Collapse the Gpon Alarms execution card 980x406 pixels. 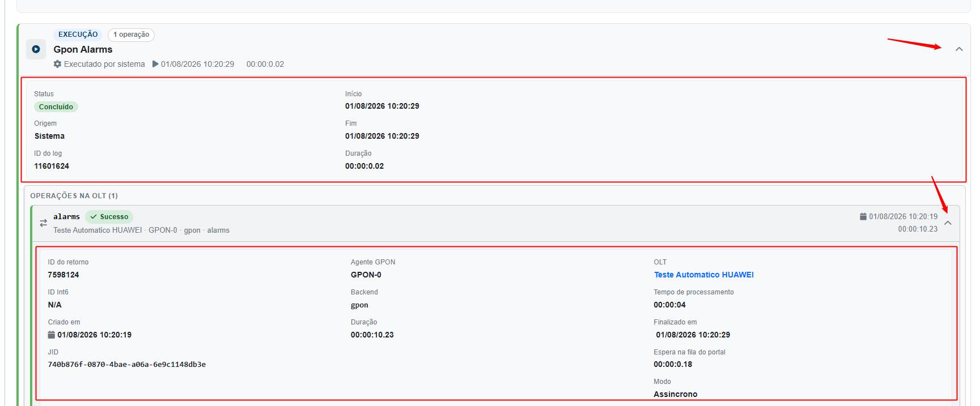tap(959, 49)
